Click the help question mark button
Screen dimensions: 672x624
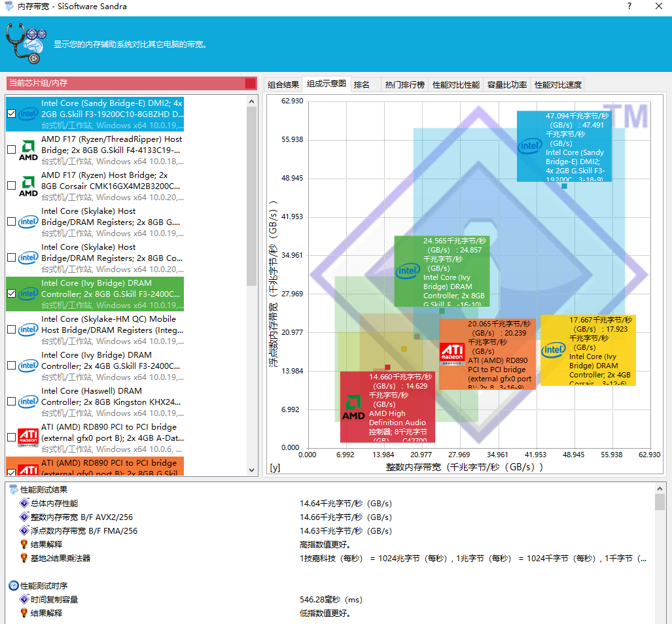(x=629, y=6)
